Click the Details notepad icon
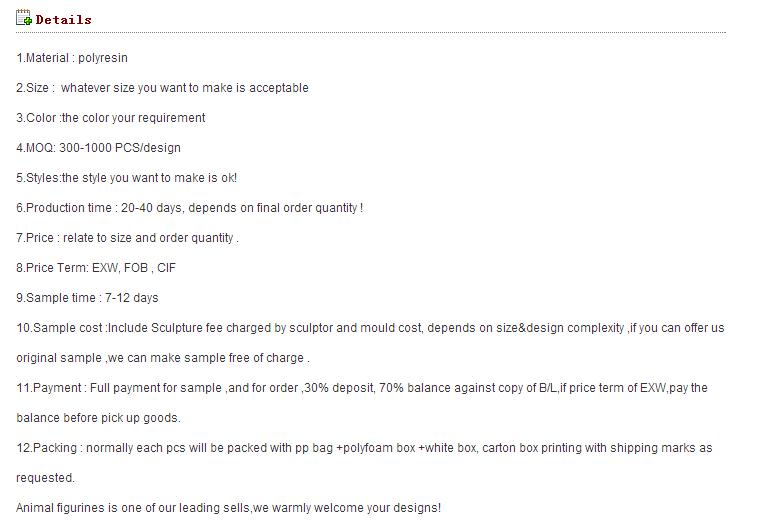 click(24, 18)
